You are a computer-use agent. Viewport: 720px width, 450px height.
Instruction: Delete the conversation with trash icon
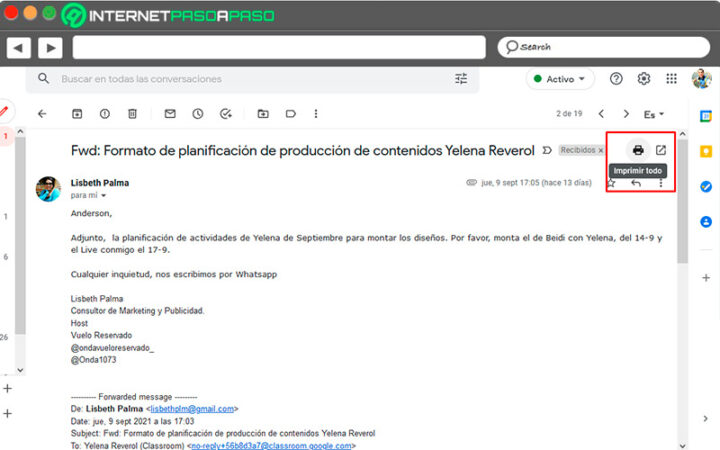click(x=132, y=114)
